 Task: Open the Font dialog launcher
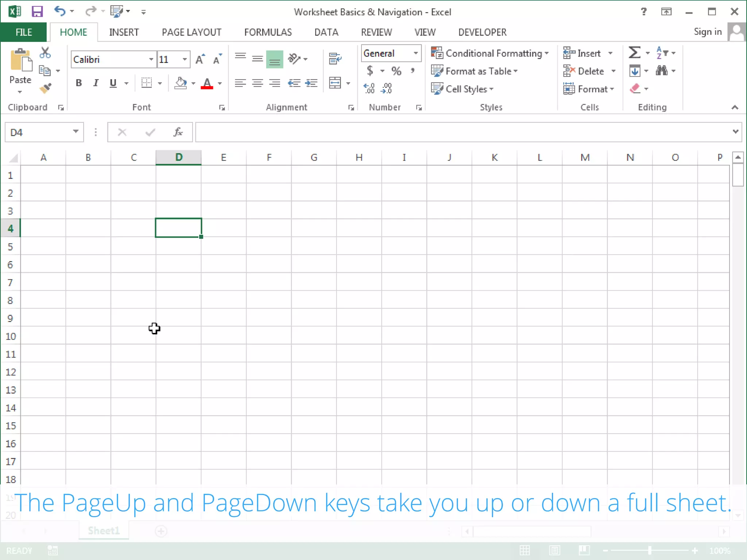point(222,108)
